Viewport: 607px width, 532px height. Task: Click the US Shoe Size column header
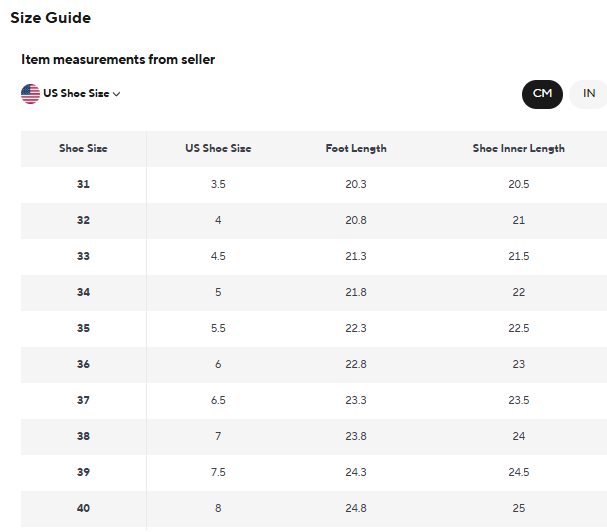click(x=218, y=148)
